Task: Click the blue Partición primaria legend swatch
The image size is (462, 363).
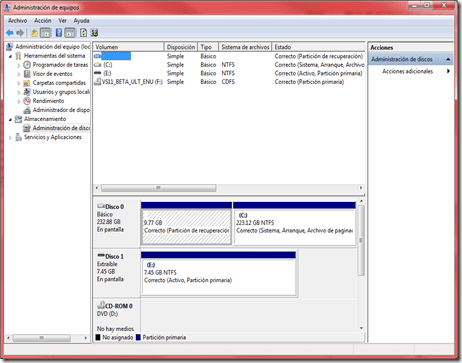Action: pos(138,337)
